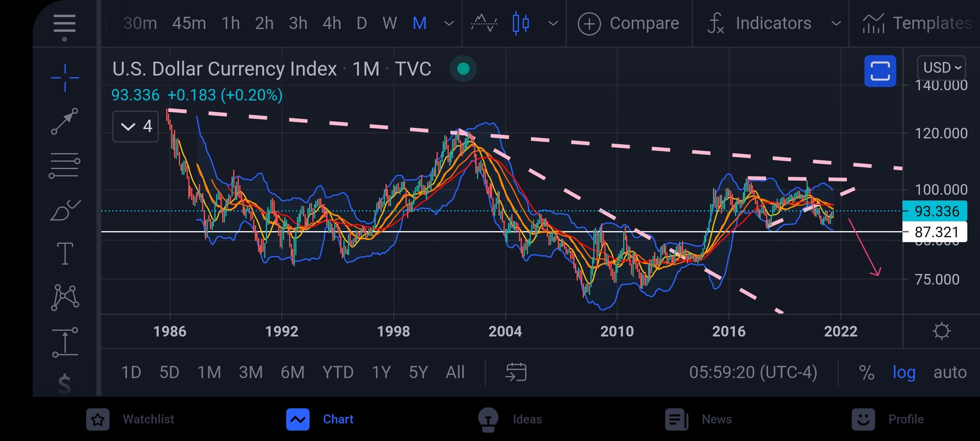Select the brush drawing tool
The width and height of the screenshot is (980, 441).
click(x=65, y=210)
